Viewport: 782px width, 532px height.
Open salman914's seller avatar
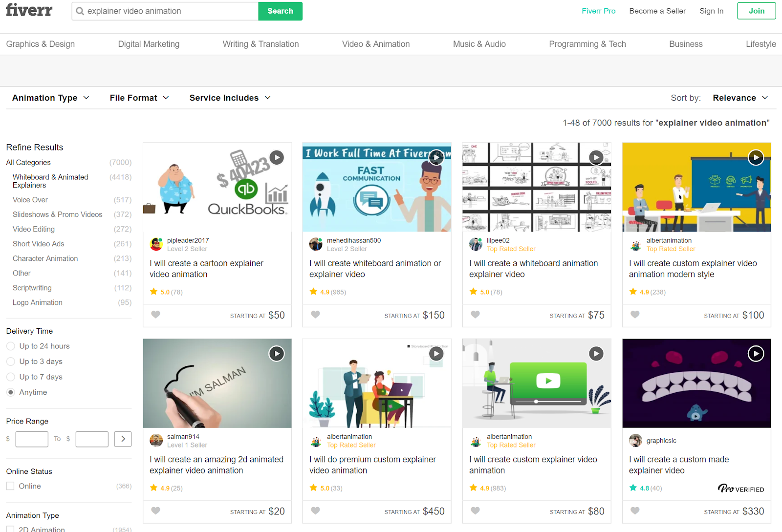(x=156, y=441)
